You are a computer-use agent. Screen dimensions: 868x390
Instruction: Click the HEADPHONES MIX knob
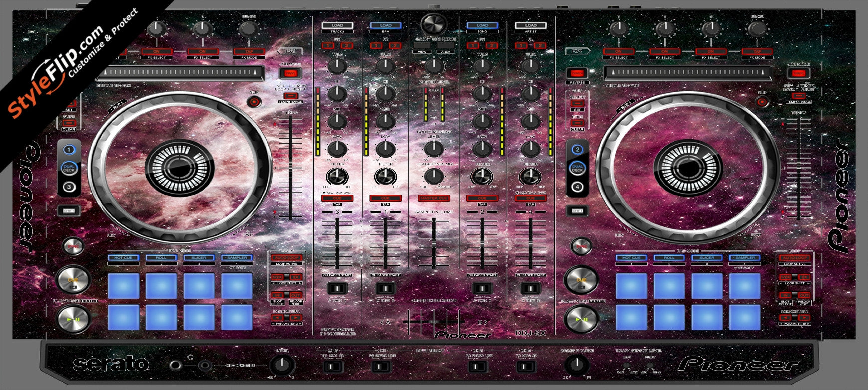[x=434, y=176]
